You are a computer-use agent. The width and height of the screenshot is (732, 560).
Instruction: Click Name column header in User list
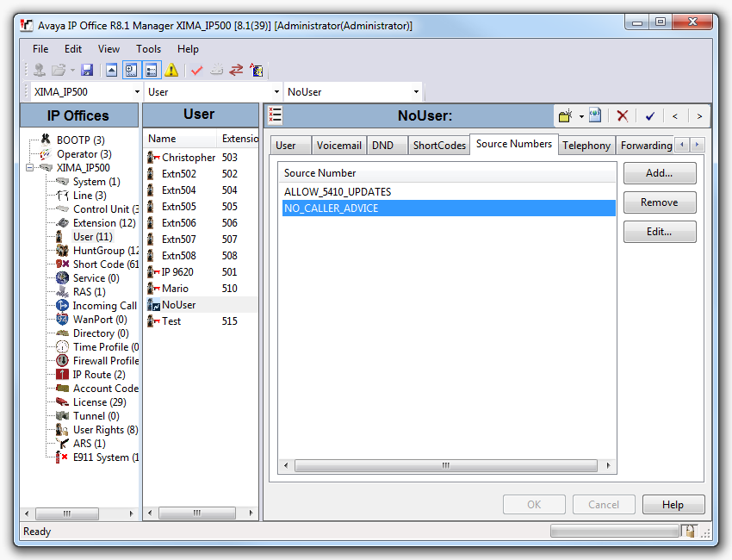[x=180, y=139]
